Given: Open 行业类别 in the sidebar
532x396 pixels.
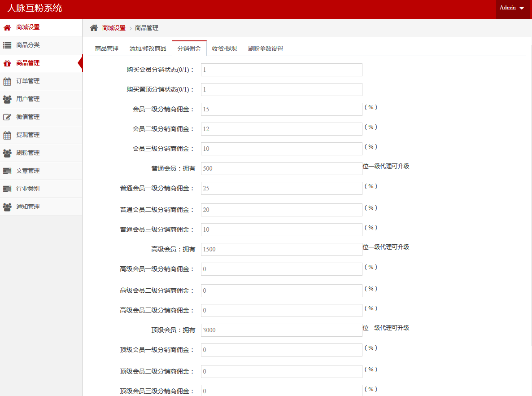Looking at the screenshot, I should click(x=28, y=189).
